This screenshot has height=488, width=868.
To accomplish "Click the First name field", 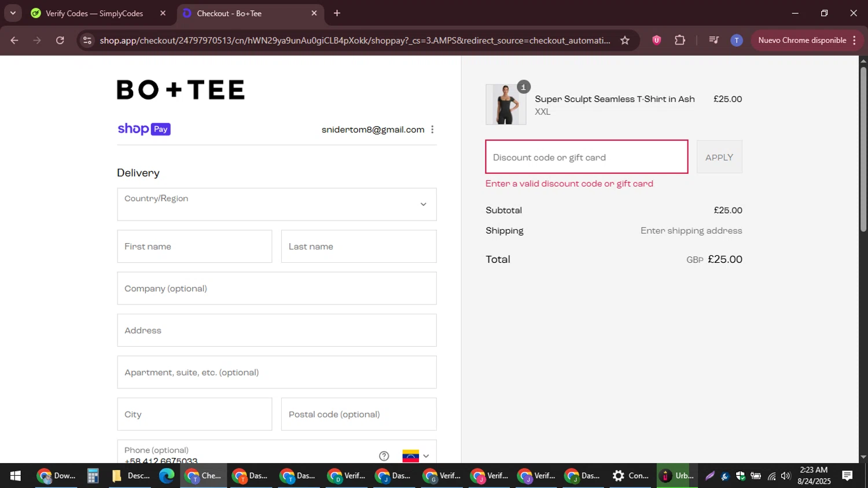I will pyautogui.click(x=194, y=247).
